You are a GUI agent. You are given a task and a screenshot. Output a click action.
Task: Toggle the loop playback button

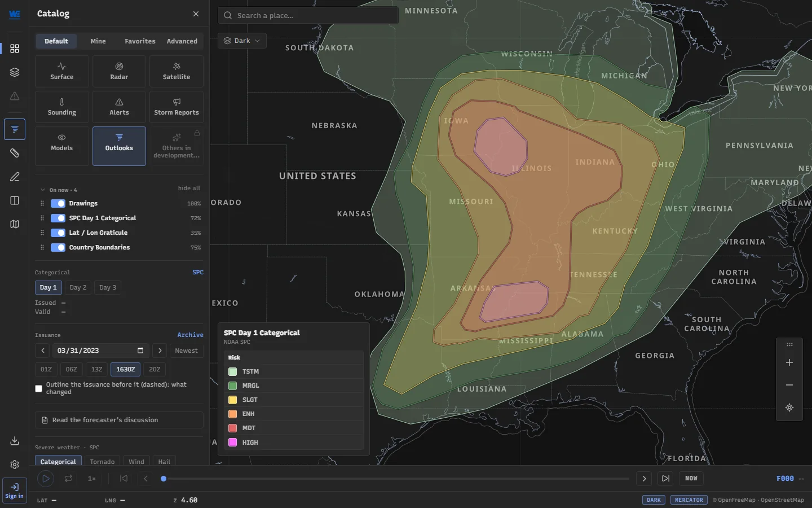68,479
